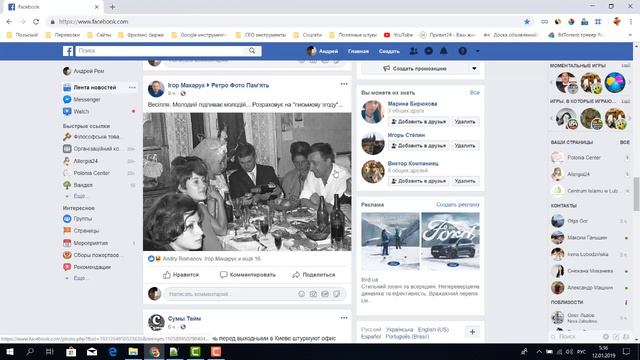Open Андрей profile in the header

[322, 51]
